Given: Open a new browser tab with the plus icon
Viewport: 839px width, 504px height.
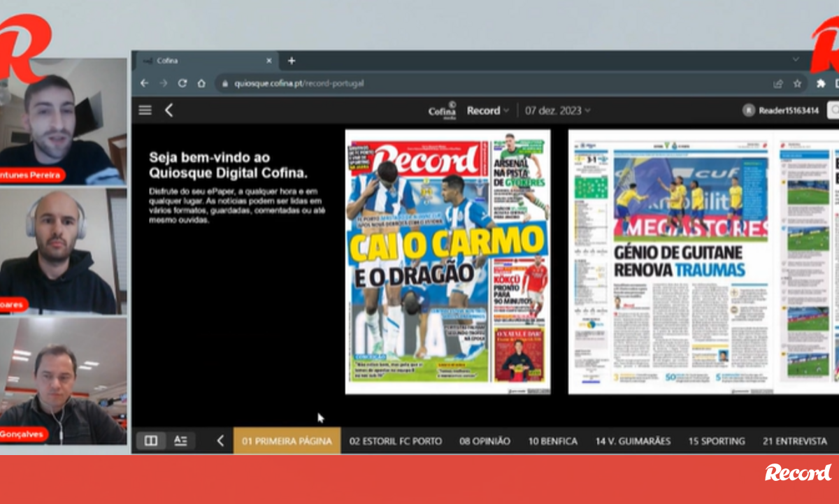Looking at the screenshot, I should coord(292,61).
